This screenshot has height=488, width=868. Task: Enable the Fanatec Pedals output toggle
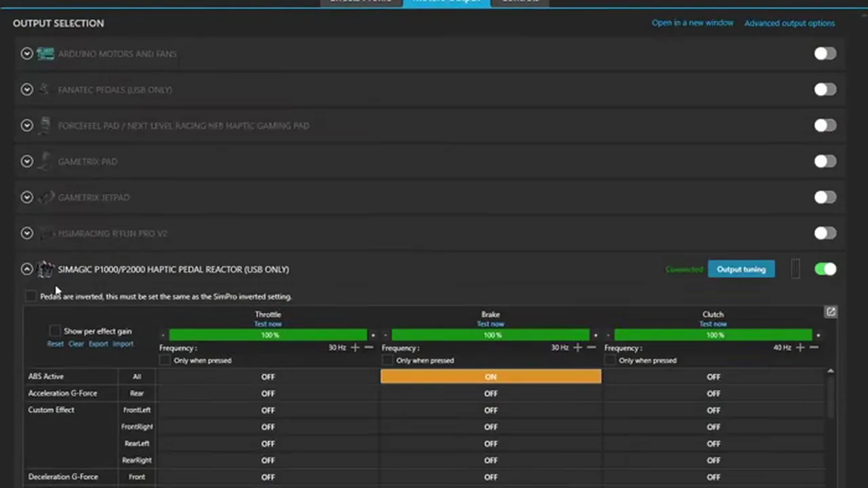pyautogui.click(x=825, y=89)
